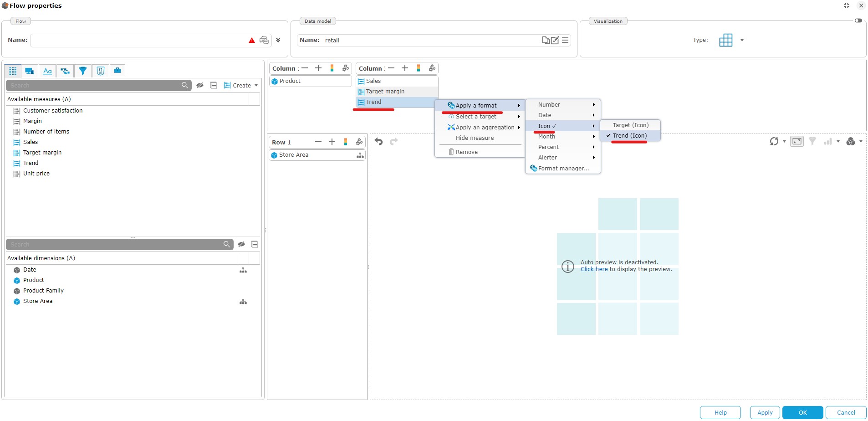Click the Apply button

(765, 412)
